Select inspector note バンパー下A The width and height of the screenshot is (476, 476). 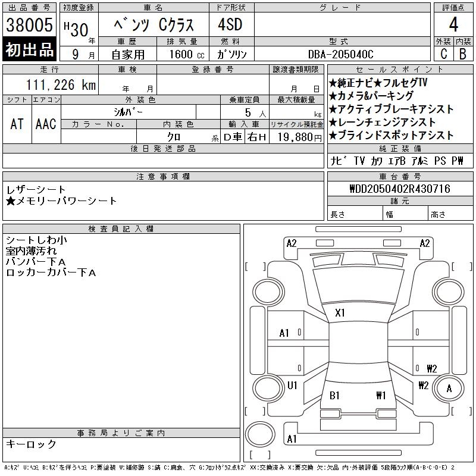tap(36, 262)
